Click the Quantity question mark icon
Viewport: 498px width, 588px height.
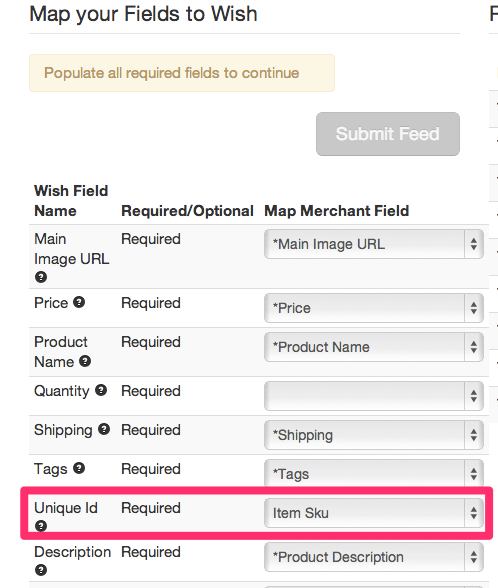click(101, 390)
